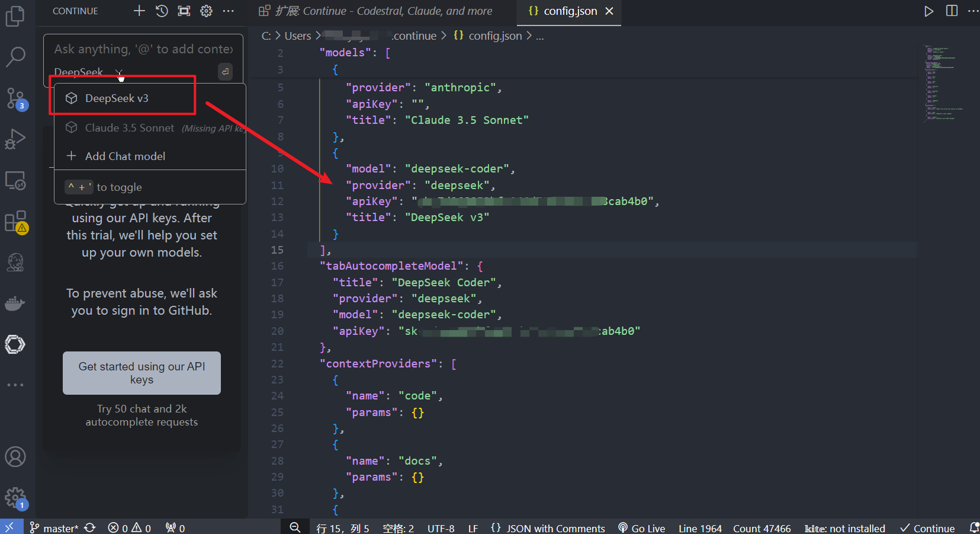Image resolution: width=980 pixels, height=534 pixels.
Task: Launch the server with Go Live
Action: point(641,527)
